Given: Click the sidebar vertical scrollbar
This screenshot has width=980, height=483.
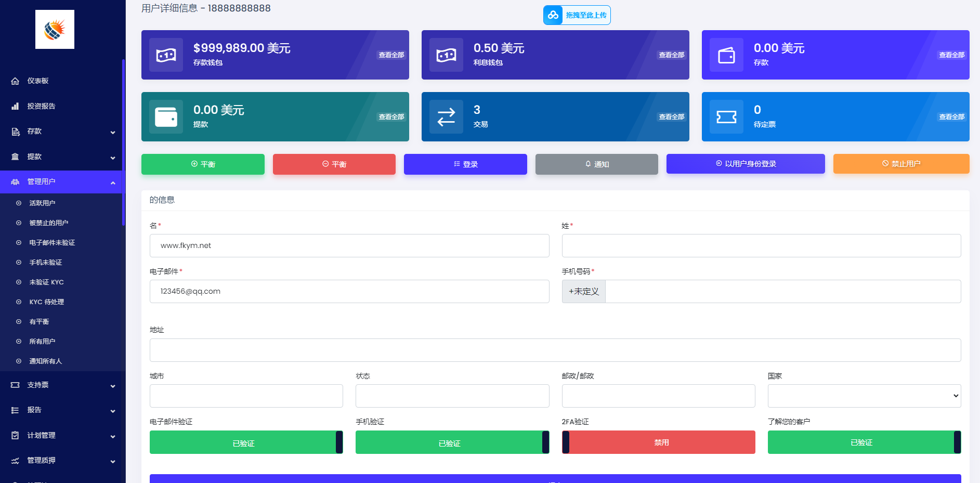Looking at the screenshot, I should (x=123, y=142).
